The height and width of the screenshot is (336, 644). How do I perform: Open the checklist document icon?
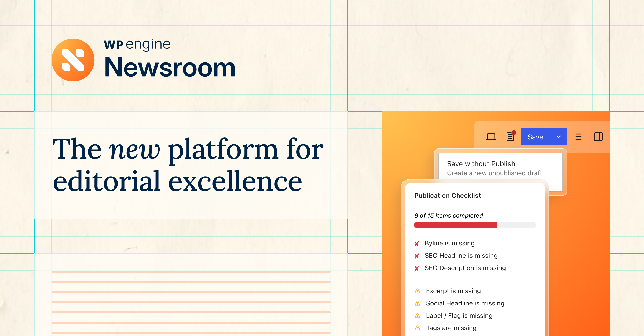(x=510, y=137)
